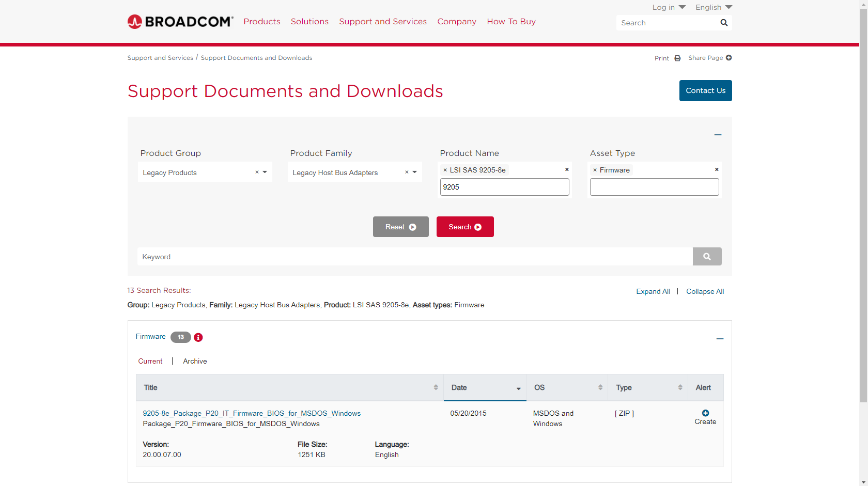Sort results by OS column
The image size is (868, 486).
[x=567, y=387]
